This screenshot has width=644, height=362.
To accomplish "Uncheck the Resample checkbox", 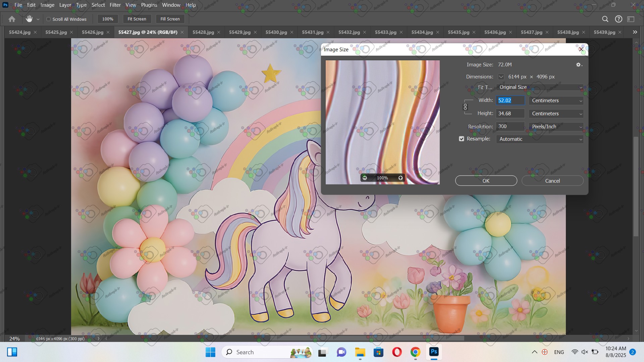I will (x=462, y=139).
